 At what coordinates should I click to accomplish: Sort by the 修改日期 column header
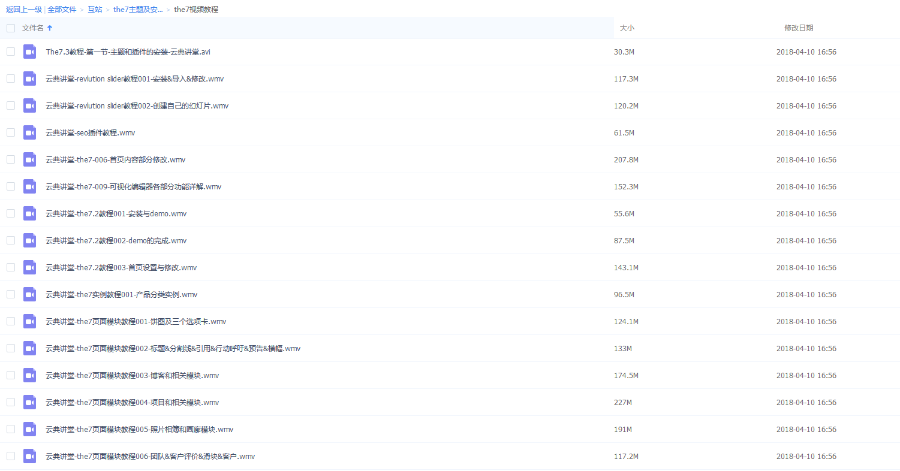pos(798,28)
